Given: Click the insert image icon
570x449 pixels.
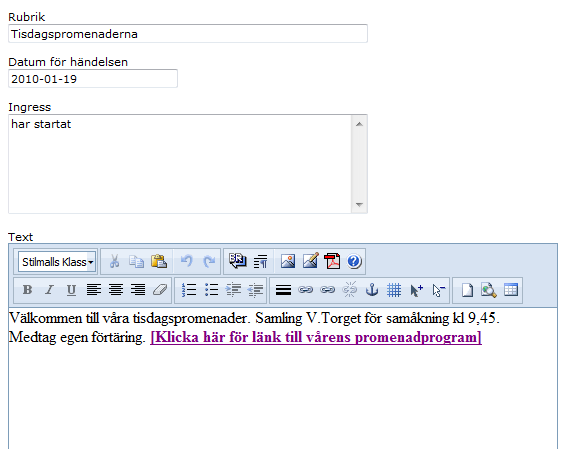Looking at the screenshot, I should tap(288, 261).
